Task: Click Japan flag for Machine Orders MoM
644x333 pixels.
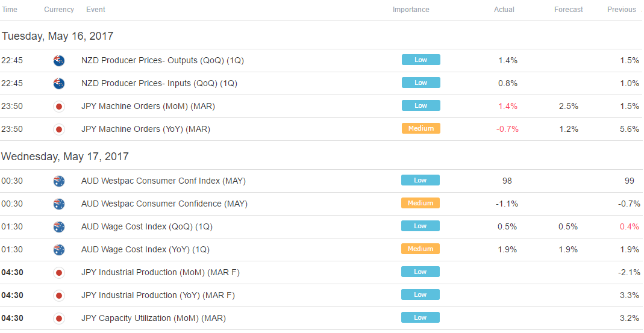Action: 58,107
